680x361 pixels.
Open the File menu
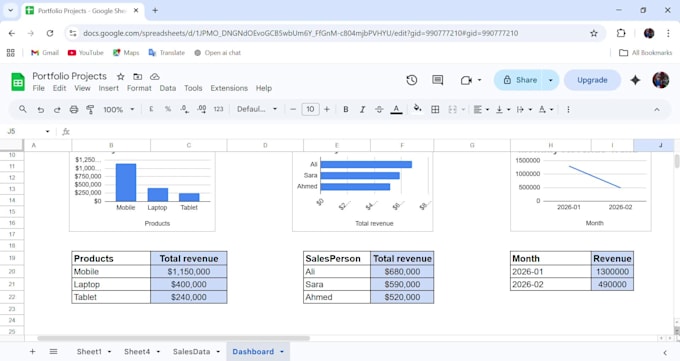tap(39, 88)
